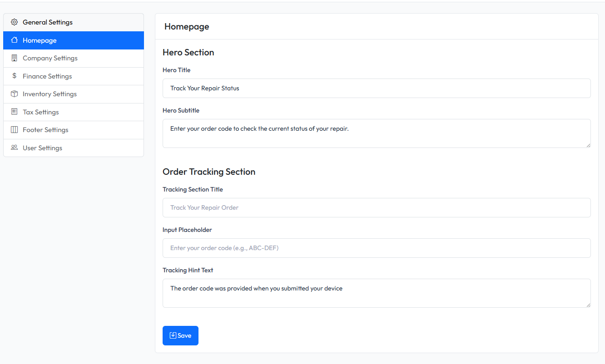Click the box icon for Inventory Settings
The height and width of the screenshot is (364, 605).
(x=14, y=94)
